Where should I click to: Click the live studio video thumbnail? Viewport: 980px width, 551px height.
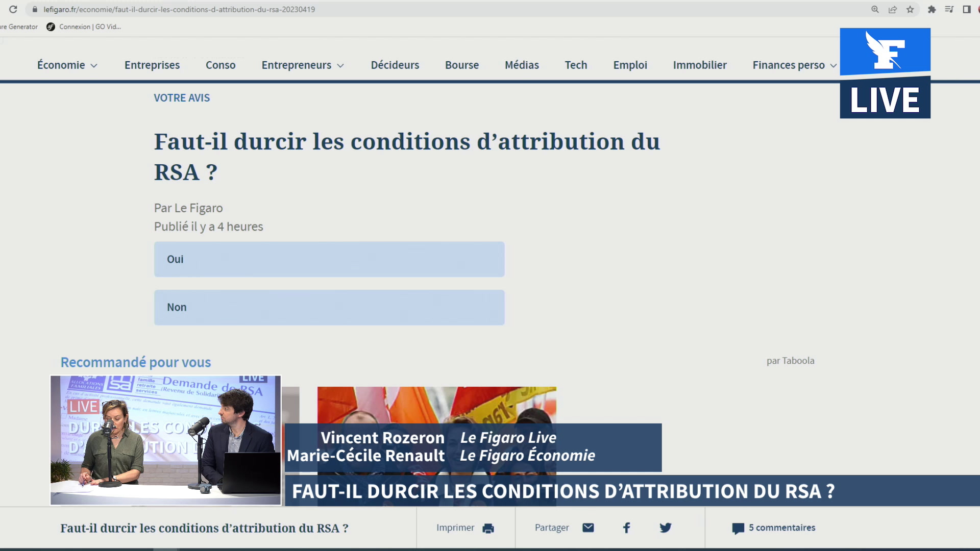[x=166, y=440]
